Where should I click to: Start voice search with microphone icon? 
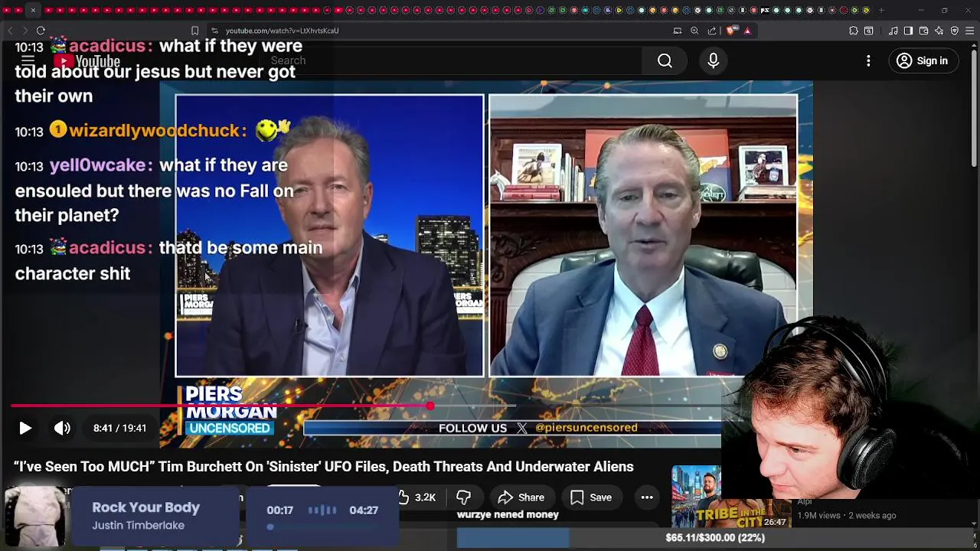713,61
